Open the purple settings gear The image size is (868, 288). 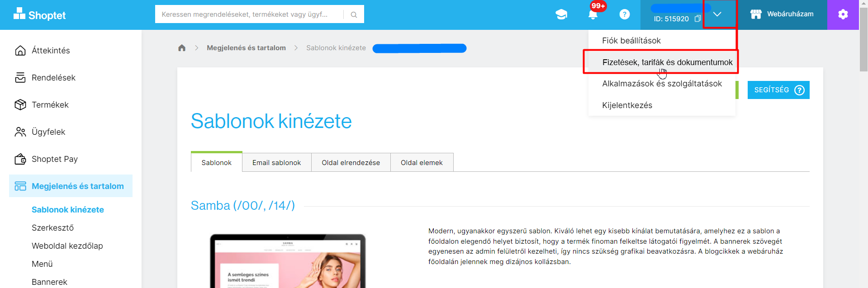point(843,14)
